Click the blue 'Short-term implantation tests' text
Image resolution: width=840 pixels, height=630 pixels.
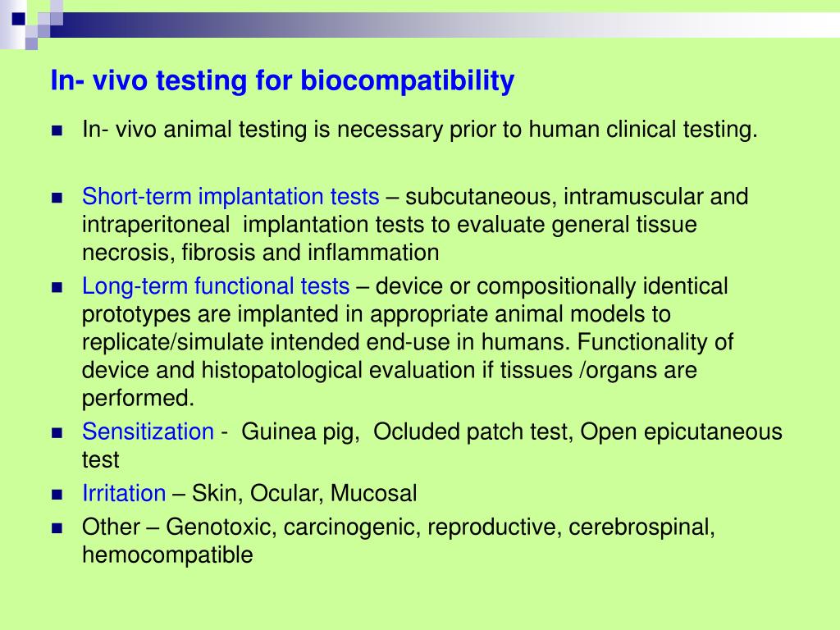pyautogui.click(x=231, y=197)
